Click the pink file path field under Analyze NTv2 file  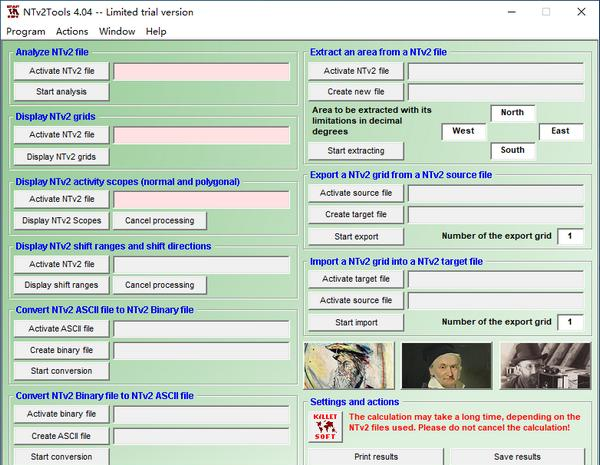[202, 72]
